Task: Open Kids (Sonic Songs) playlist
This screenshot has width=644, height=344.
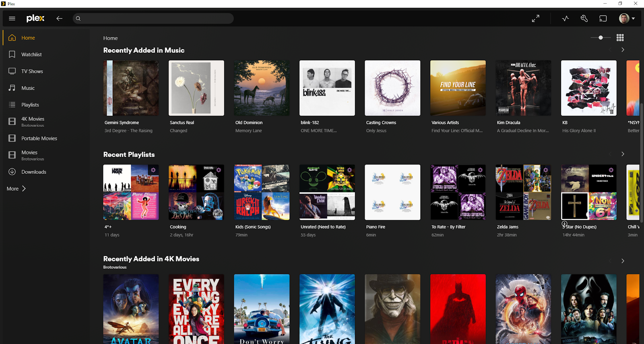Action: pos(262,192)
